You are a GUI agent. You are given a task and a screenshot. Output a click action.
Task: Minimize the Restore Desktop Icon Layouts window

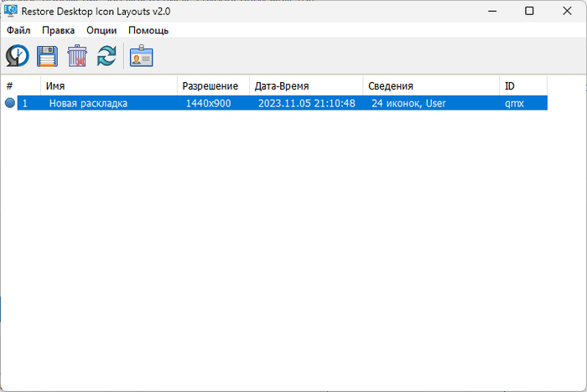(492, 11)
